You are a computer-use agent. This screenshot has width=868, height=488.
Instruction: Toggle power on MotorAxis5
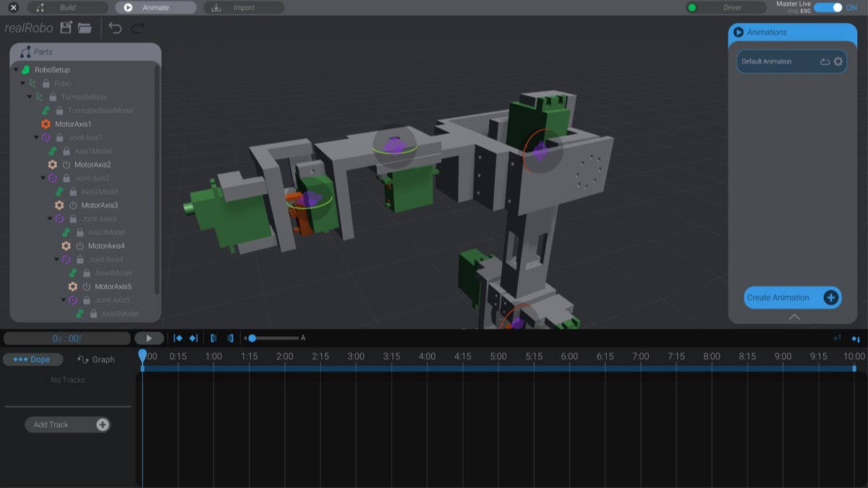coord(85,286)
